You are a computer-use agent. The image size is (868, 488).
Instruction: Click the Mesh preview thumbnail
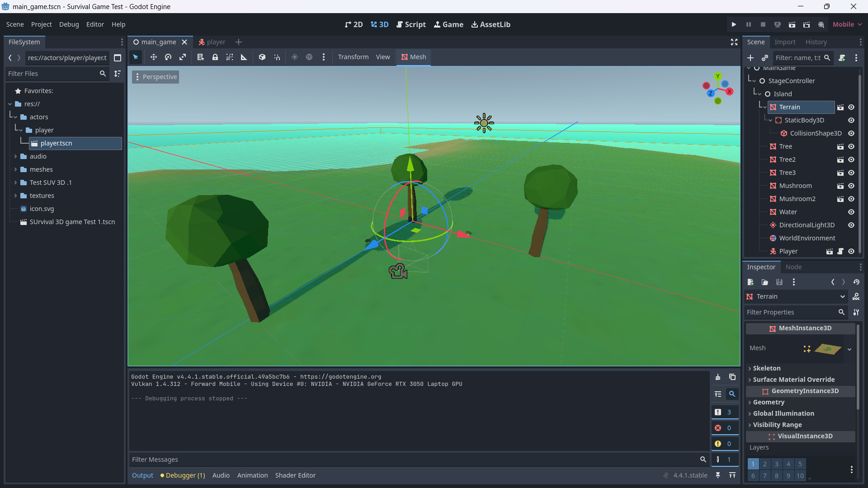click(x=827, y=348)
